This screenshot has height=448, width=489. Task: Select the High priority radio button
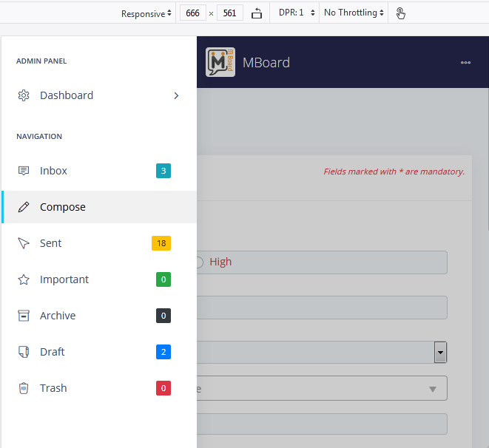point(198,262)
